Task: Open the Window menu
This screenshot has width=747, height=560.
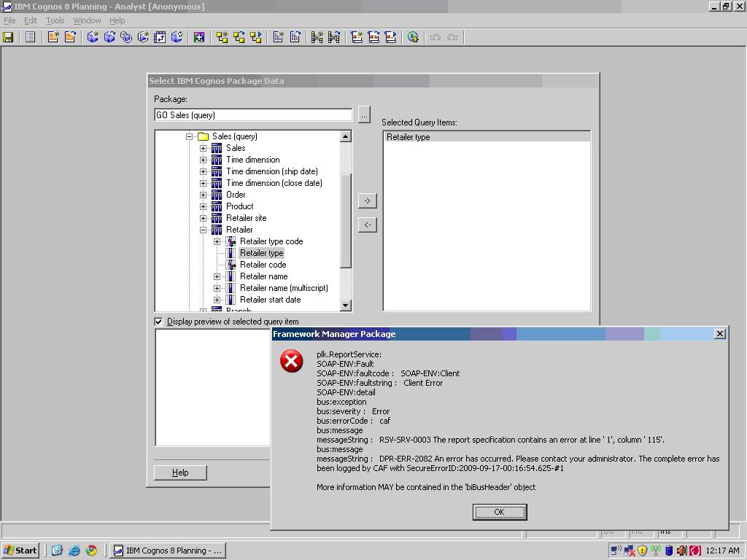Action: tap(87, 20)
